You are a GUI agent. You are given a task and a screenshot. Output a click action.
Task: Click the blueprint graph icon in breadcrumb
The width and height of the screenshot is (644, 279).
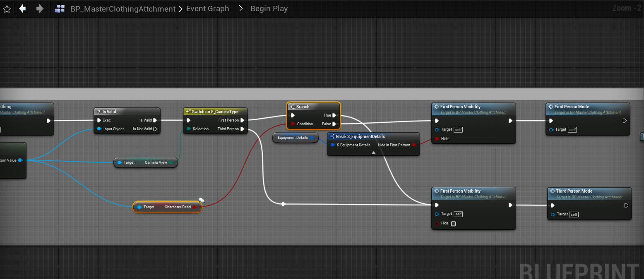60,9
